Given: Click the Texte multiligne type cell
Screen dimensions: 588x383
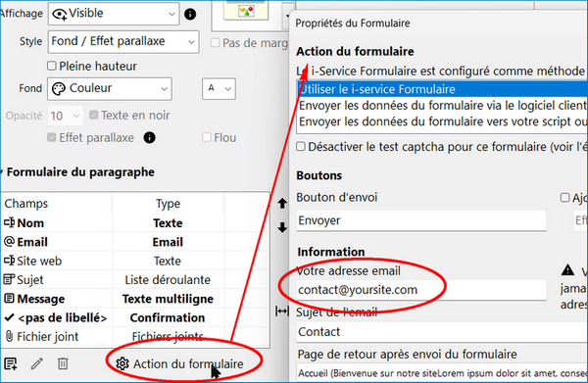Looking at the screenshot, I should [x=168, y=299].
